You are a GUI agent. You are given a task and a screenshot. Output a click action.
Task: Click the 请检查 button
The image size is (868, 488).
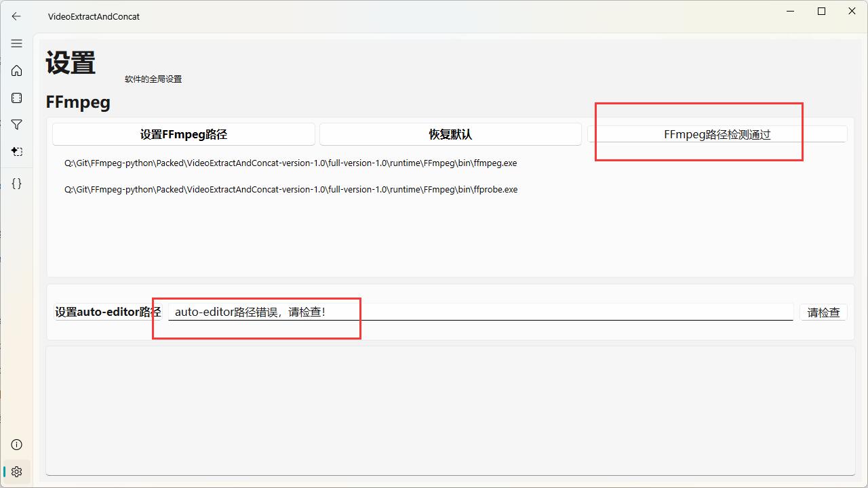pyautogui.click(x=823, y=312)
